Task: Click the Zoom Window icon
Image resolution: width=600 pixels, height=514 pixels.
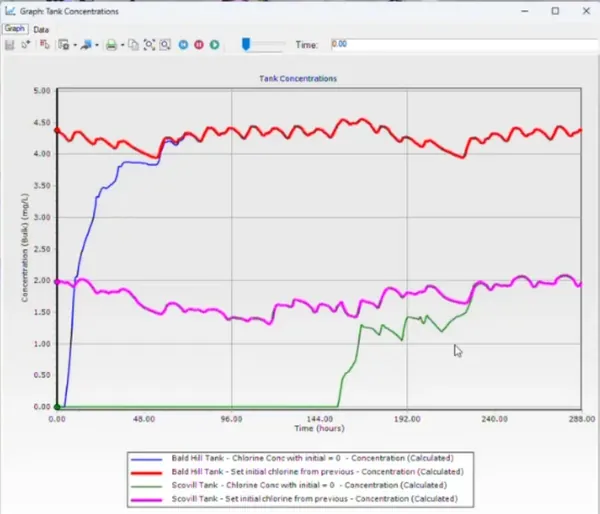Action: 165,45
